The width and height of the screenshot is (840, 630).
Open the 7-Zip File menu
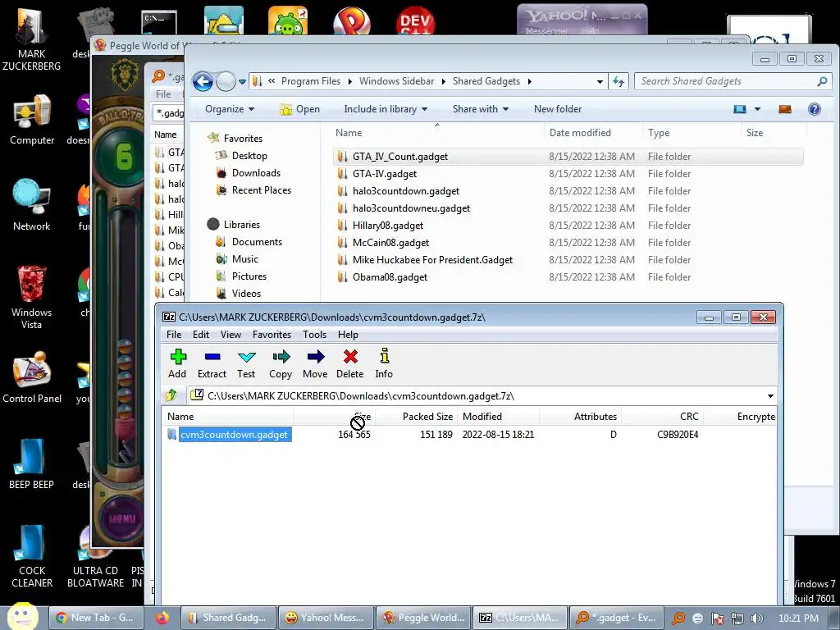coord(174,335)
